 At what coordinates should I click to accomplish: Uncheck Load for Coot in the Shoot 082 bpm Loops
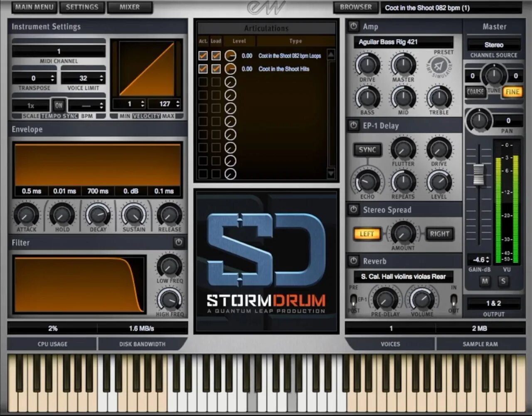(216, 56)
